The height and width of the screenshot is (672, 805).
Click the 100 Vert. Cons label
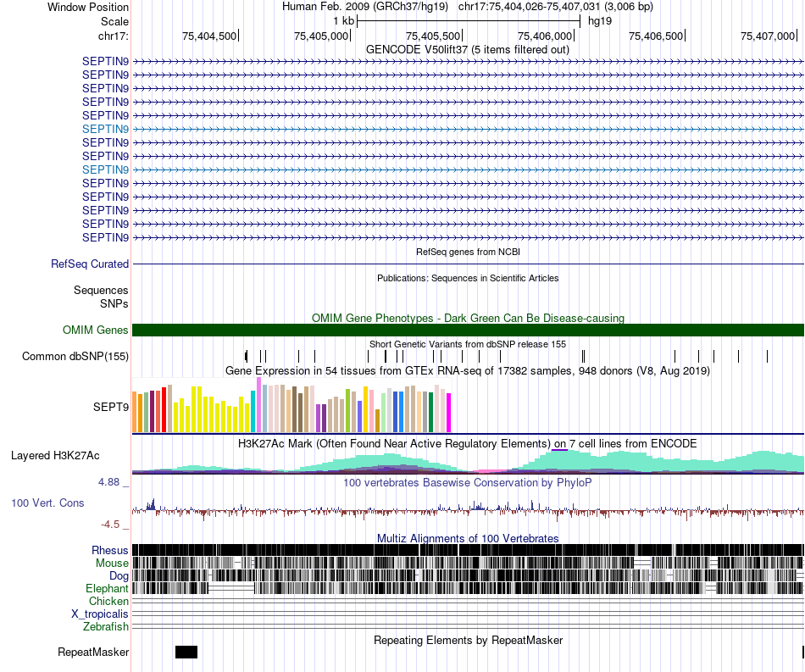47,503
